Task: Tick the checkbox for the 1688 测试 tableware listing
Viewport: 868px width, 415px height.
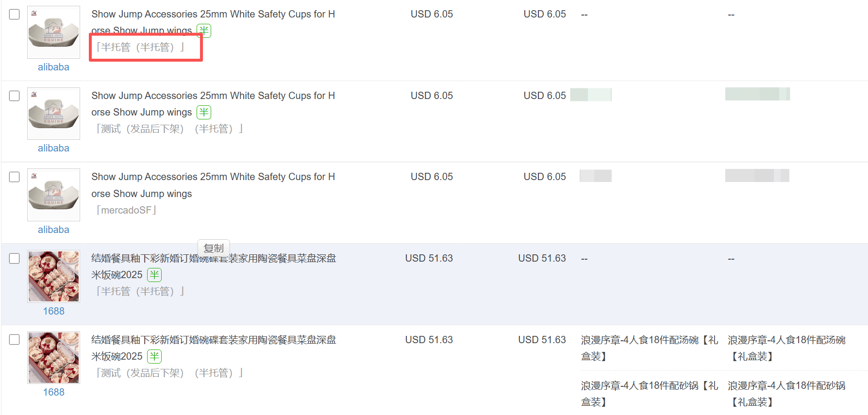Action: 15,339
